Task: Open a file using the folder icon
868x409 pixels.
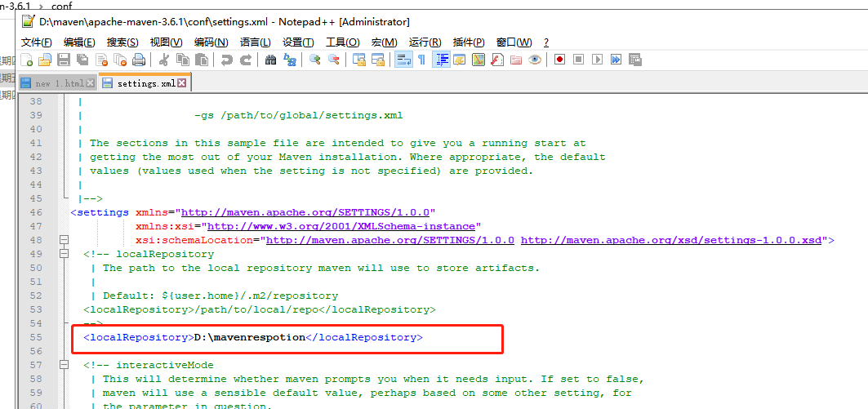Action: [x=44, y=60]
